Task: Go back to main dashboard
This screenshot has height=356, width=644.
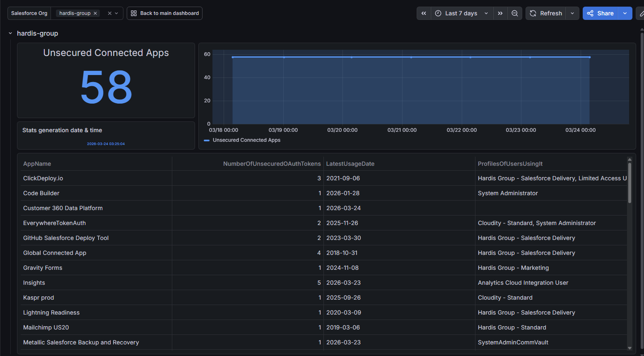Action: [x=165, y=13]
